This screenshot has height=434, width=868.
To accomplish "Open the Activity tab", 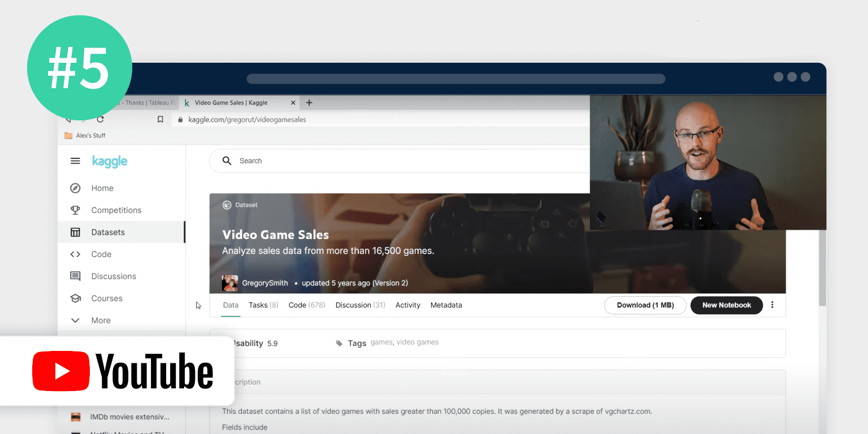I will 408,305.
